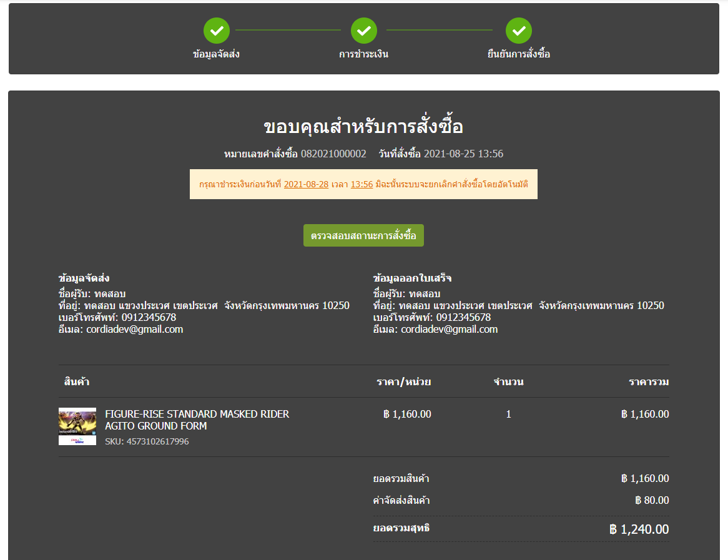Click the net total ฿ 1,240.00 amount
Viewport: 728px width, 560px height.
[639, 529]
